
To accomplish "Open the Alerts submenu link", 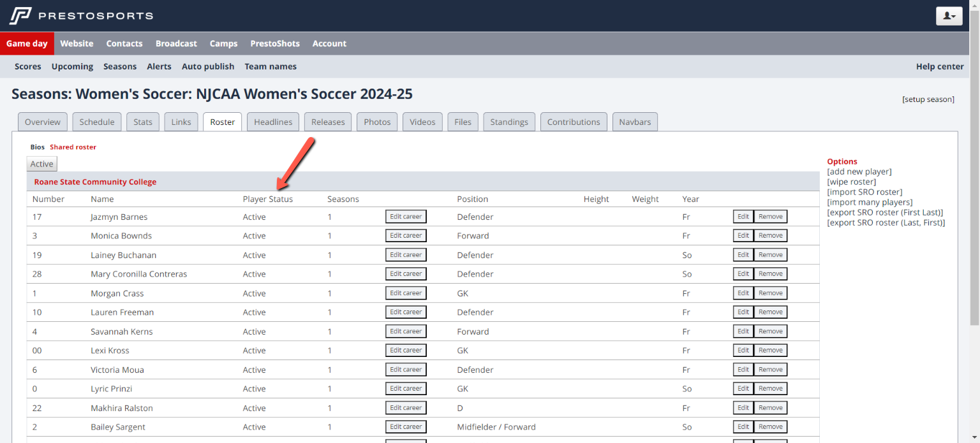I will coord(159,66).
